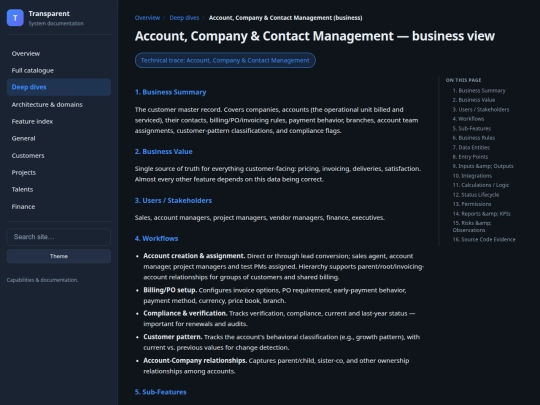Click 'Capabilities & documentation.' footer text

coord(42,280)
